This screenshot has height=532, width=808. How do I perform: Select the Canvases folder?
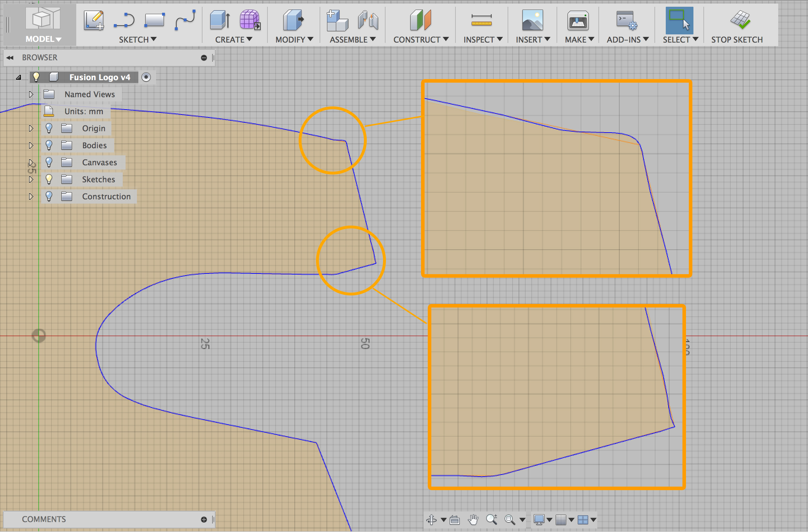(x=100, y=162)
